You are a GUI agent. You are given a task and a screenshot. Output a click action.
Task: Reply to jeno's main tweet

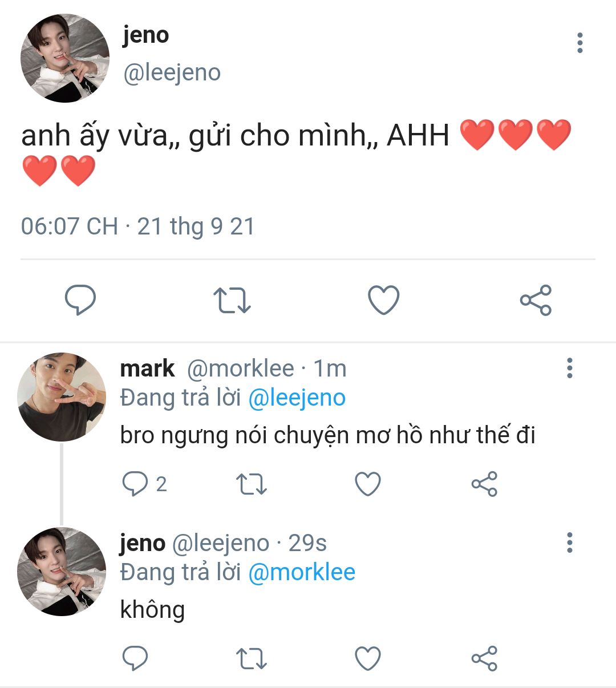coord(80,300)
